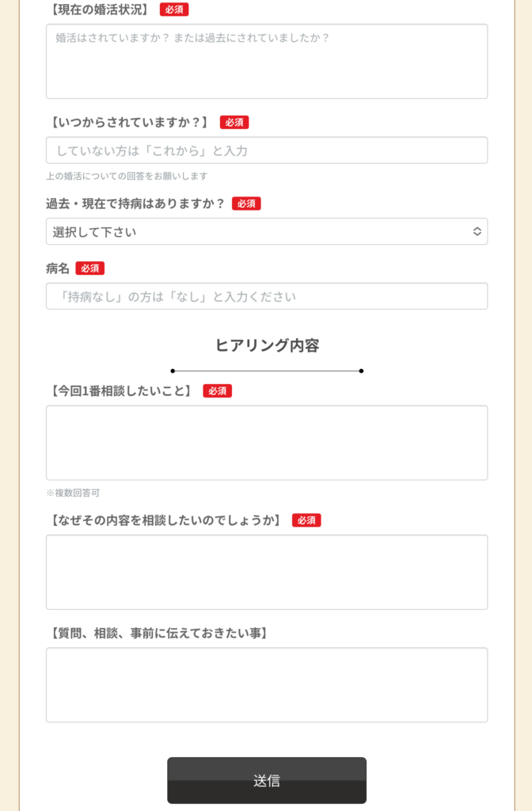Click the 必須 badge beside 今回1番相談したいこと
Viewport: 532px width, 811px height.
(217, 390)
